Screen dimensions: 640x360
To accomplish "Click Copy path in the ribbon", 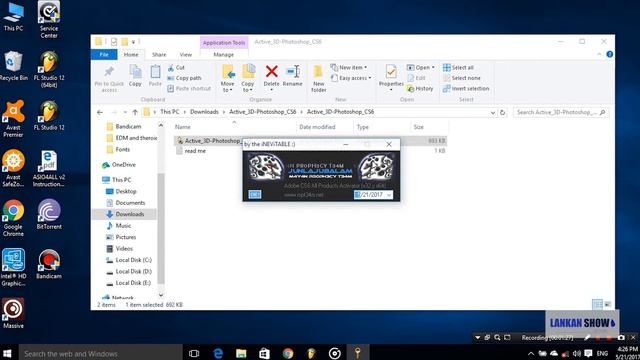I will (x=184, y=78).
